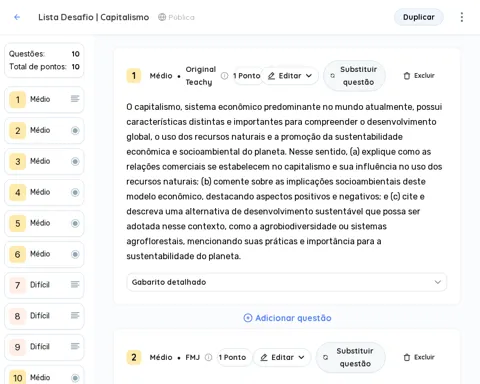Select question 9 Difícil in sidebar
Screen dimensions: 480x384
click(44, 347)
